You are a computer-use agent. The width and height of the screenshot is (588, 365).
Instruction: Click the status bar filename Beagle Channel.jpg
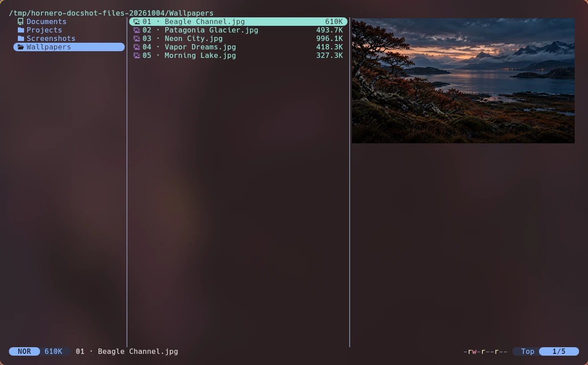coord(127,351)
